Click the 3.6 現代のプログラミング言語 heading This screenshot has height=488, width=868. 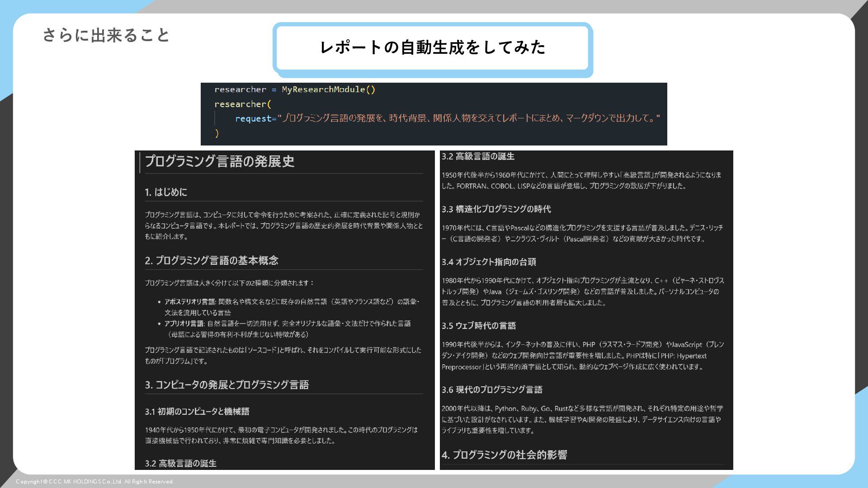coord(492,389)
